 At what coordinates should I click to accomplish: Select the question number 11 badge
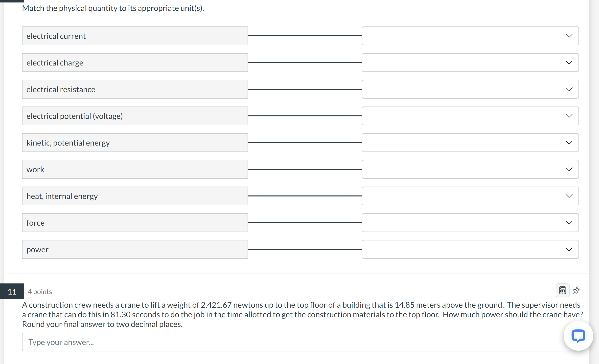click(x=12, y=292)
